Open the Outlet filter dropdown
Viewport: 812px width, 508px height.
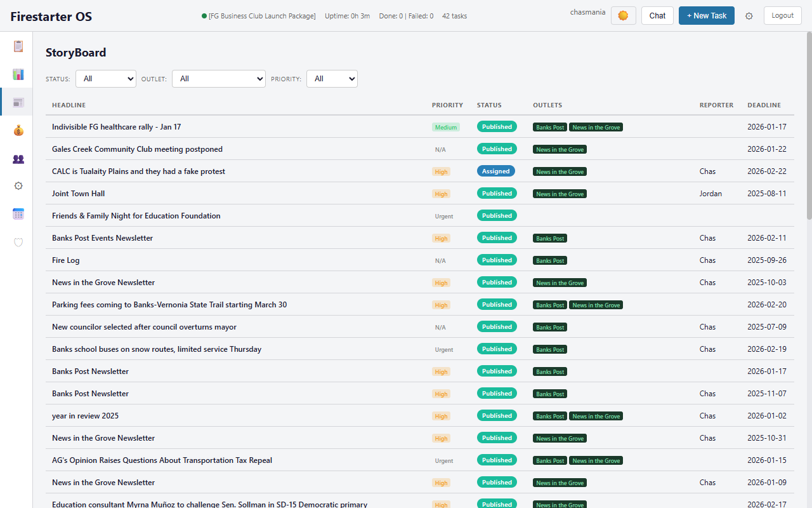click(x=219, y=79)
